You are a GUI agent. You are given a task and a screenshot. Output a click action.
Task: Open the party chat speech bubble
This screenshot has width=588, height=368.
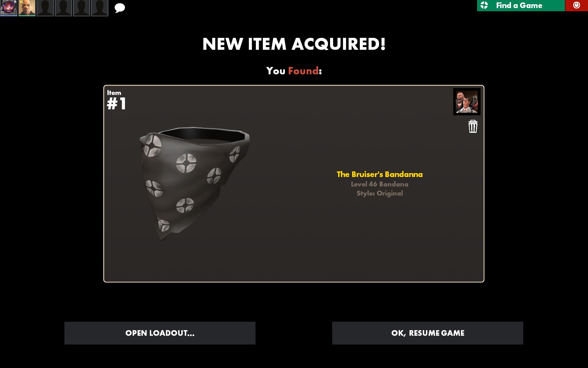120,8
